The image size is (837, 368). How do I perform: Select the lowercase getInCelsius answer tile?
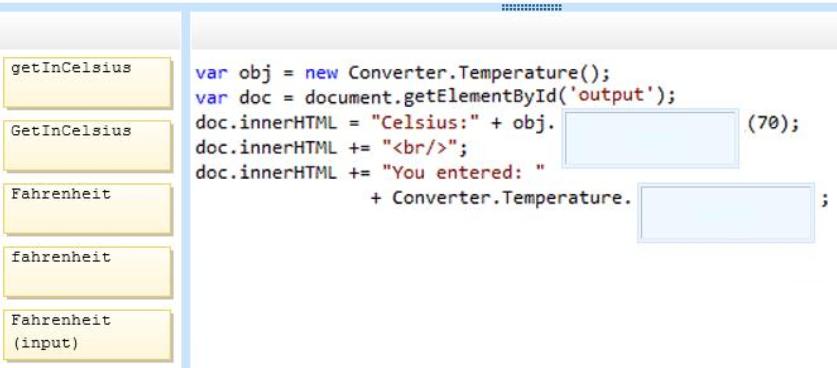pos(88,83)
